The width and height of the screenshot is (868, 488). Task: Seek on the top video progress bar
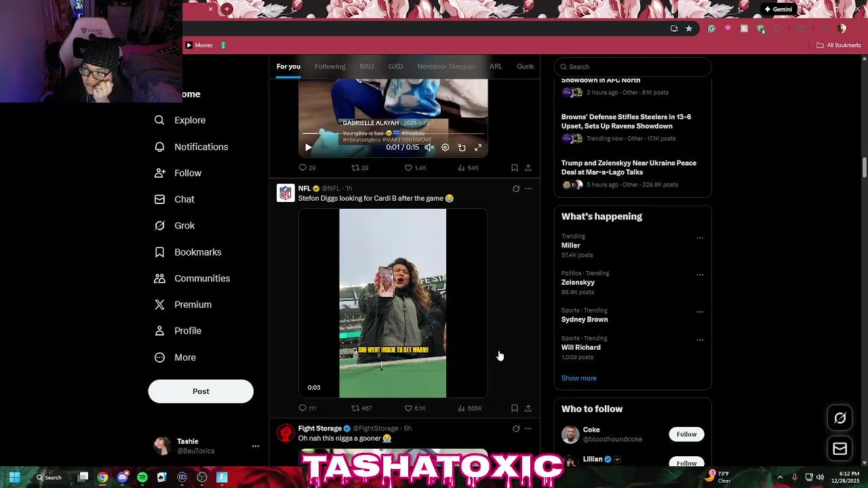point(393,134)
